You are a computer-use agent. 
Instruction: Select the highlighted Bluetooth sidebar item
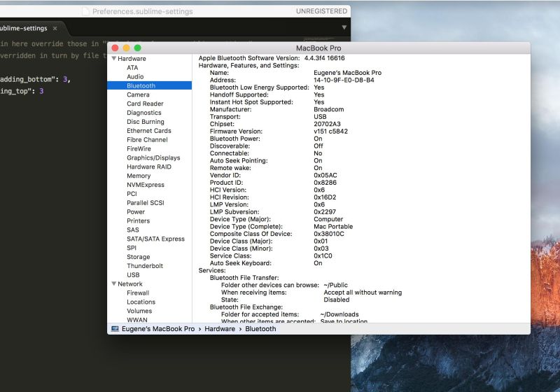coord(149,85)
